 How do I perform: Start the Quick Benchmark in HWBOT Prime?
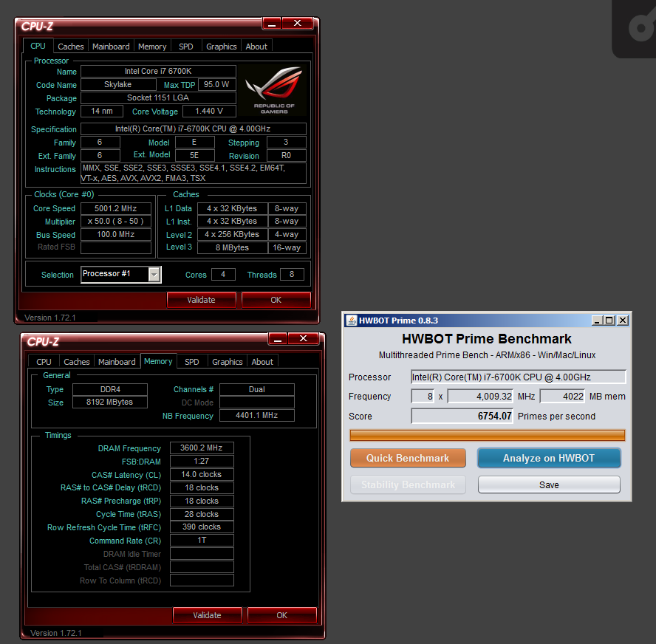click(x=408, y=458)
